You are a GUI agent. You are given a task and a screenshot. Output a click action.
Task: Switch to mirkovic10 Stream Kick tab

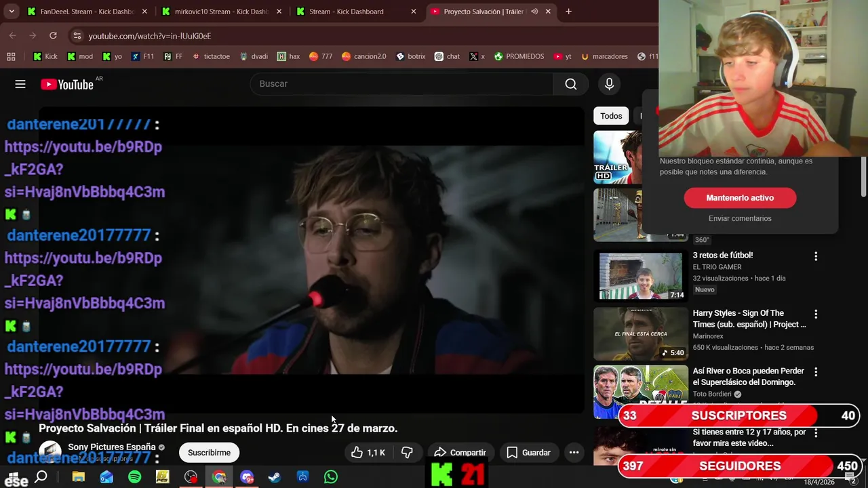222,12
